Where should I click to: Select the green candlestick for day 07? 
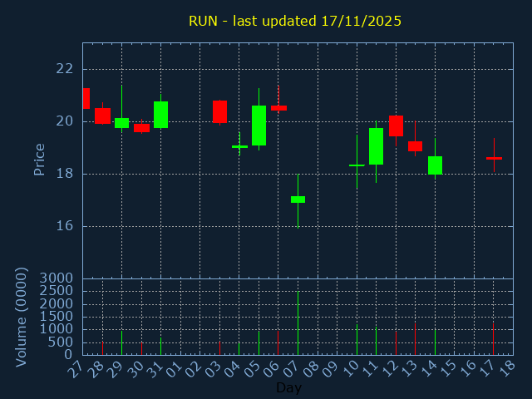(x=298, y=199)
